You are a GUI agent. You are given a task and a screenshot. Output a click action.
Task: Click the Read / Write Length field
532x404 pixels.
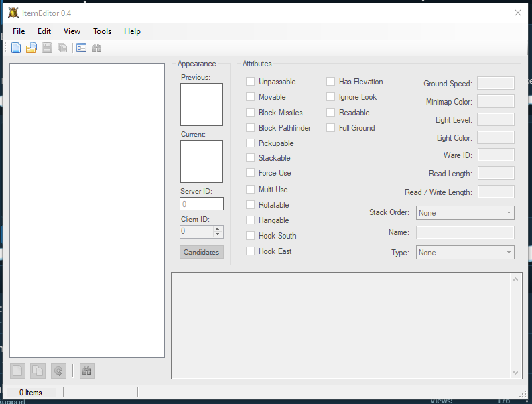496,192
